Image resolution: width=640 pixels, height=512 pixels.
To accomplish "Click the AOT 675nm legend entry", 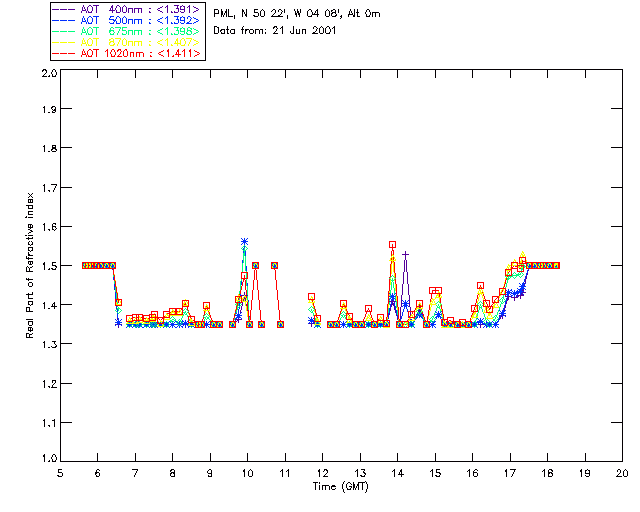I will (127, 31).
